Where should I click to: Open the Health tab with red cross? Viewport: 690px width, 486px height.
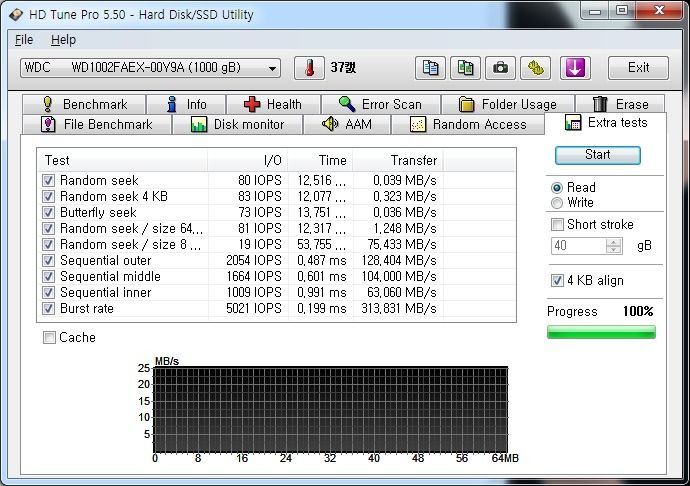coord(273,104)
